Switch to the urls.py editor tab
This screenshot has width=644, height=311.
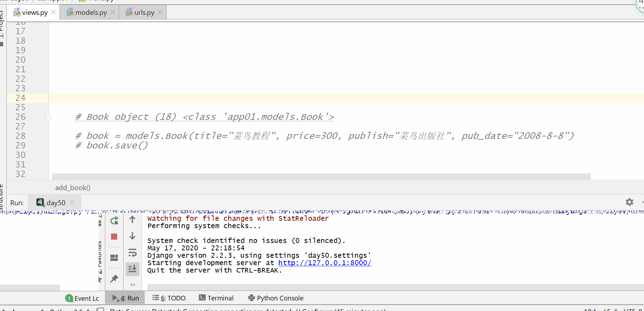click(x=144, y=12)
